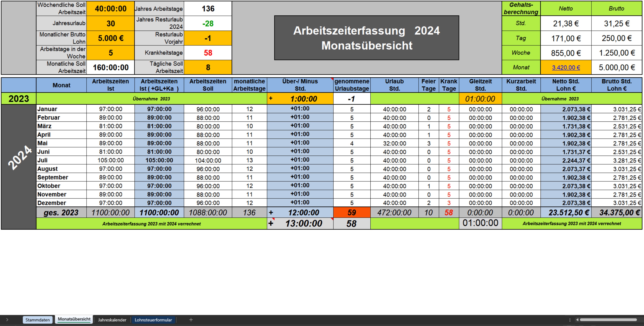Switch to the Jahreskalender sheet tab
The width and height of the screenshot is (644, 326).
112,320
